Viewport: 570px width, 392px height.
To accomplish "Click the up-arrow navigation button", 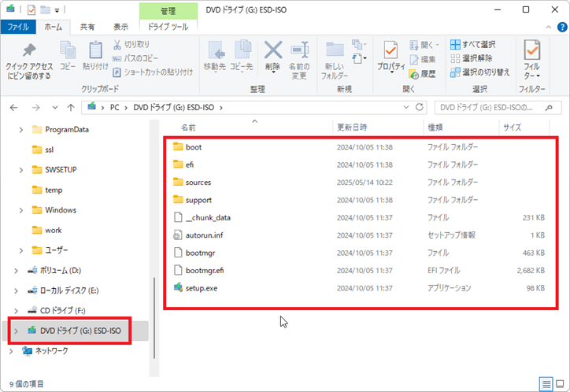I will 71,106.
